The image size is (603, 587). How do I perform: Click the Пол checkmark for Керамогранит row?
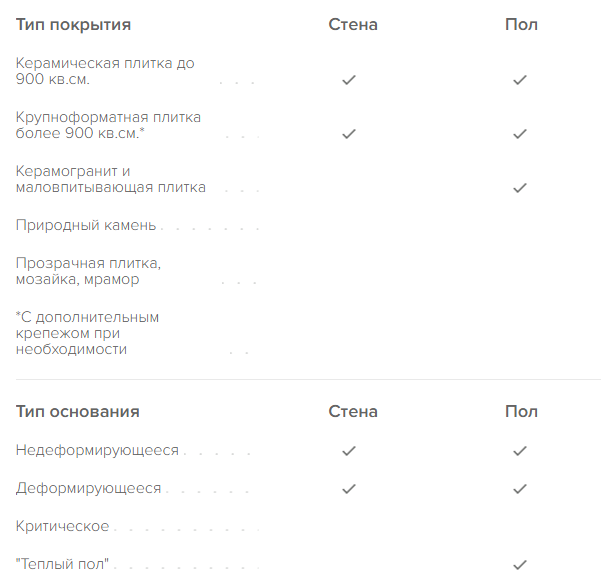click(x=520, y=188)
